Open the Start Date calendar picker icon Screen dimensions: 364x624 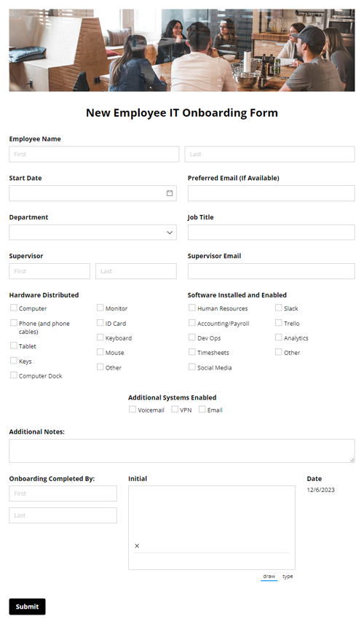click(x=170, y=193)
